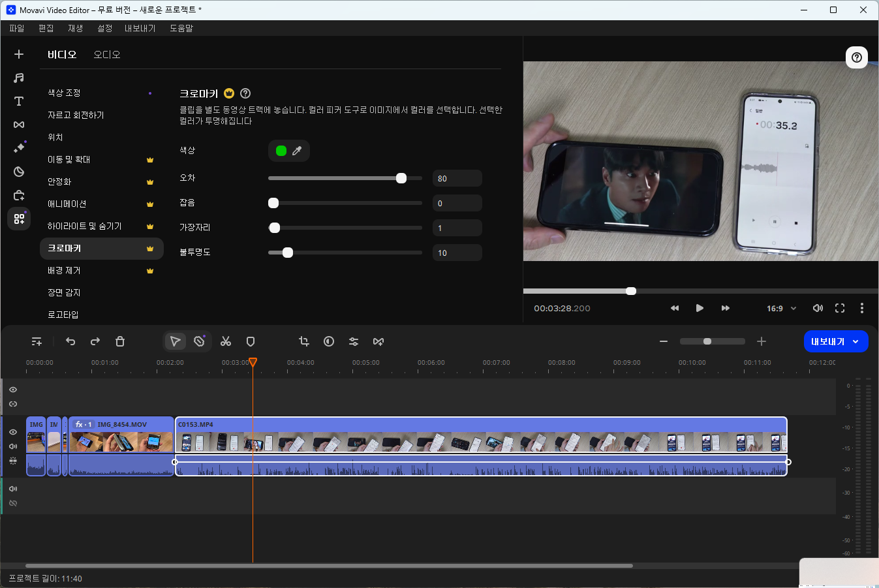Switch to the 비디오 tab
The width and height of the screenshot is (879, 588).
pos(62,55)
